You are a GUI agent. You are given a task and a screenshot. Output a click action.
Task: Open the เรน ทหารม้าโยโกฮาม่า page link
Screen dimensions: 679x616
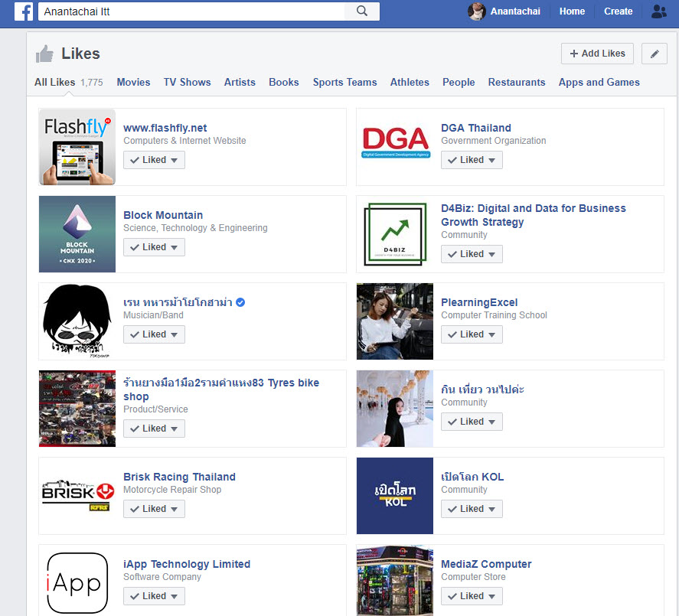click(178, 302)
